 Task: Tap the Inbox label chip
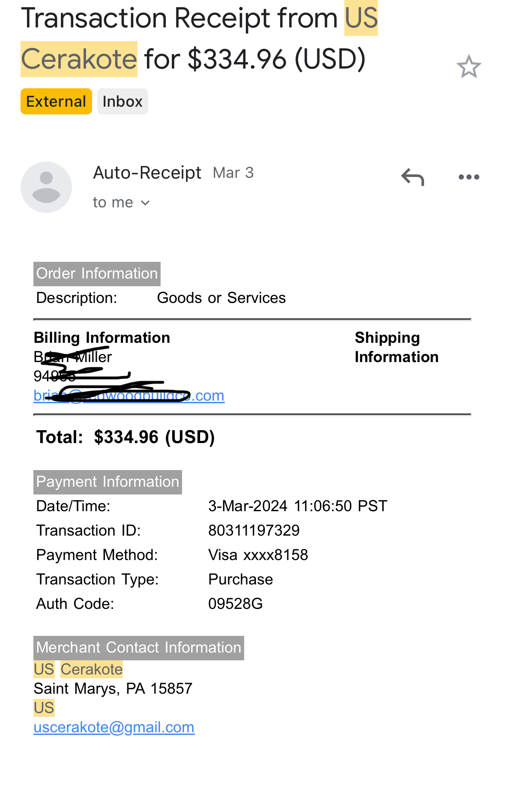click(x=123, y=102)
